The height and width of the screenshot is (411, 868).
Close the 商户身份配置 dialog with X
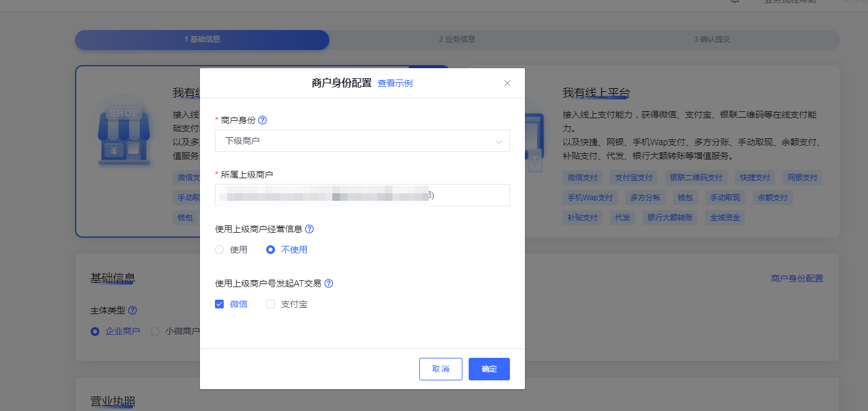507,83
